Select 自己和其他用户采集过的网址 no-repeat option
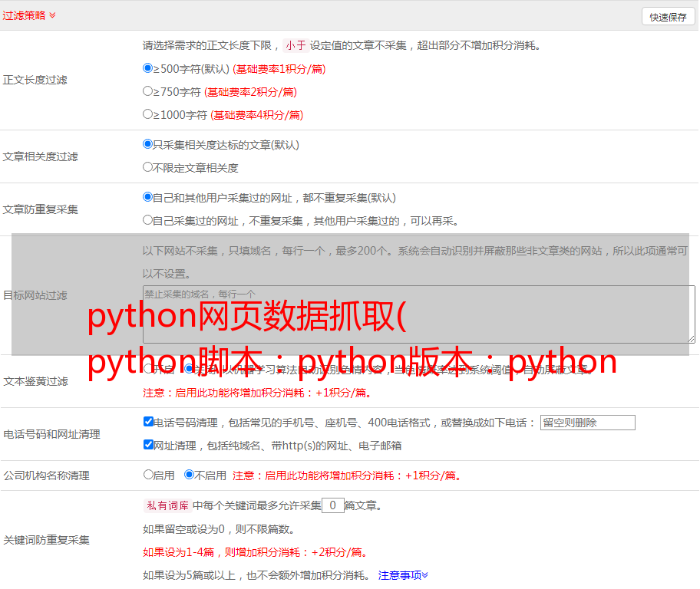The image size is (700, 589). 148,197
